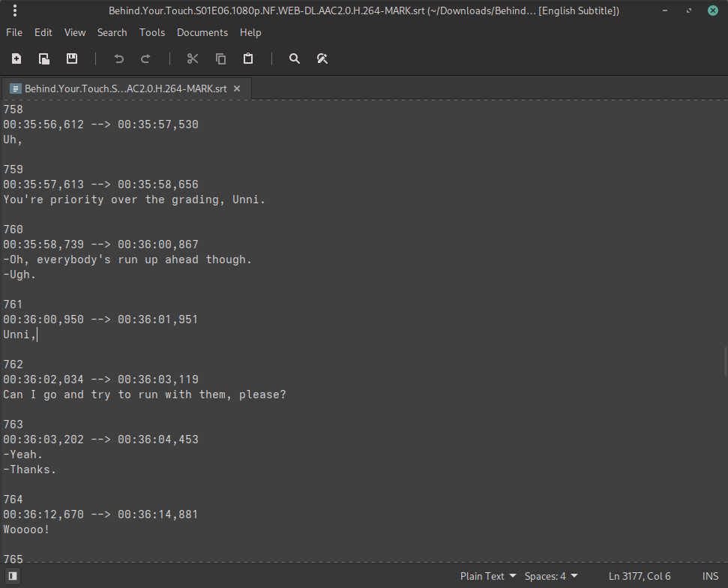Toggle side panel in status bar
The image size is (728, 588).
(13, 576)
